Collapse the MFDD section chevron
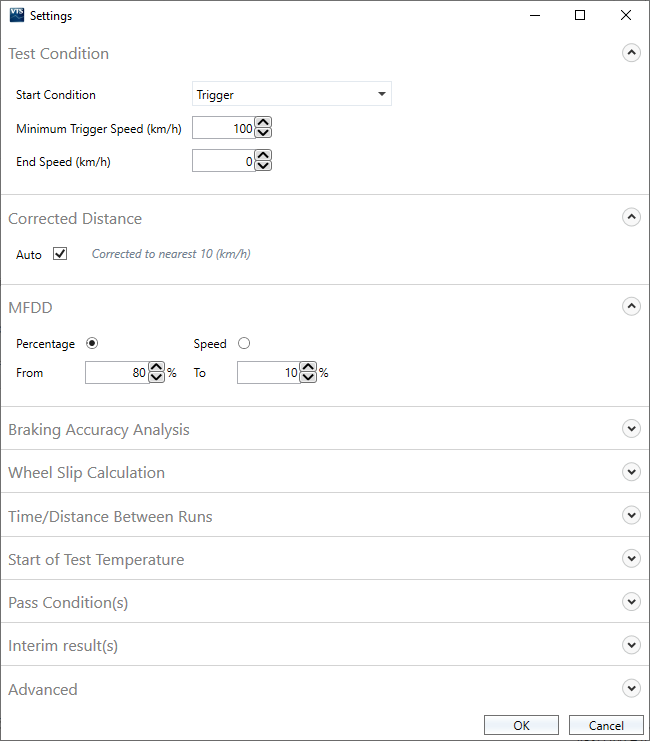Screen dimensions: 650x741 (x=631, y=307)
